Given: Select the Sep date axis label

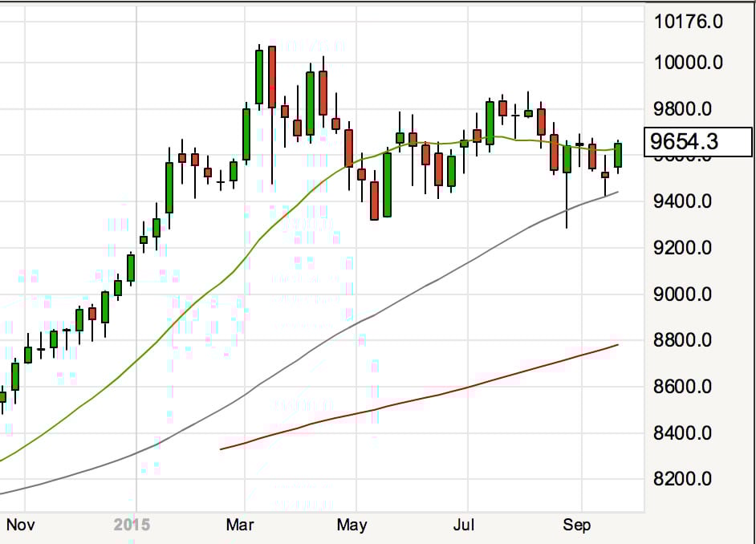Looking at the screenshot, I should click(576, 526).
